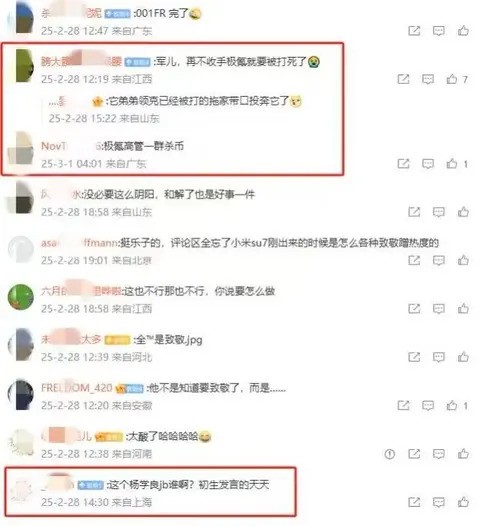The width and height of the screenshot is (480, 526).
Task: Like the 001FR 完了 comment
Action: [x=463, y=31]
